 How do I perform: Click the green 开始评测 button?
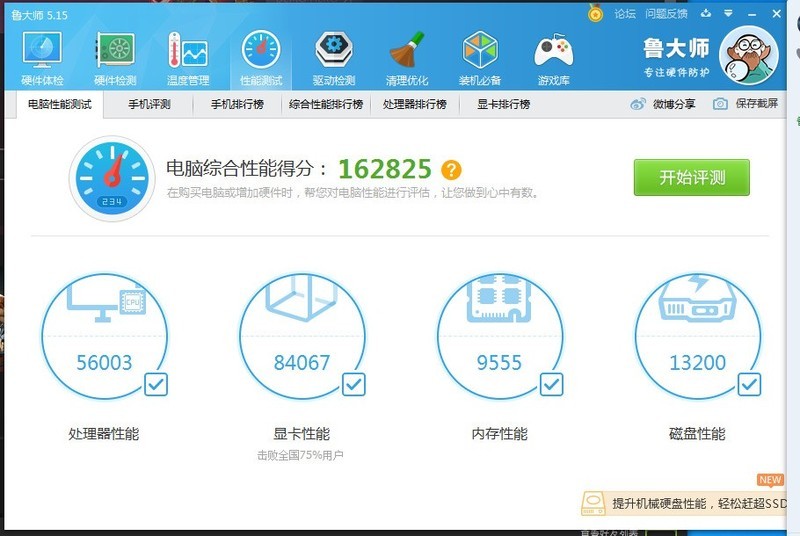[x=692, y=177]
